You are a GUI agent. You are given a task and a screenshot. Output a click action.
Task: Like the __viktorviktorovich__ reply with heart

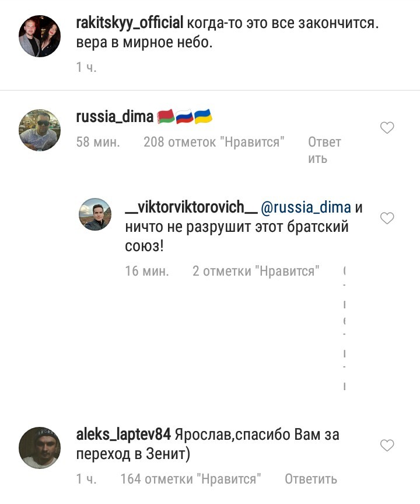point(387,218)
